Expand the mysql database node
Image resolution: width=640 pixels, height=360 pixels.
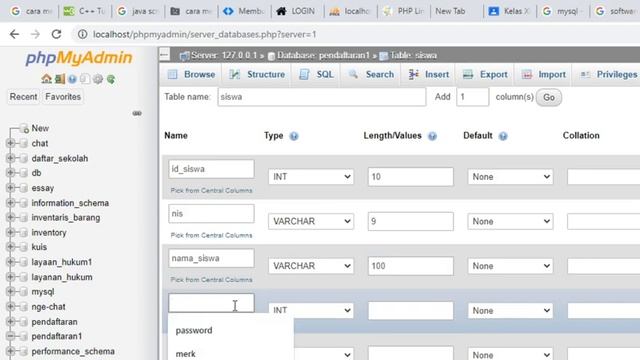click(x=10, y=292)
